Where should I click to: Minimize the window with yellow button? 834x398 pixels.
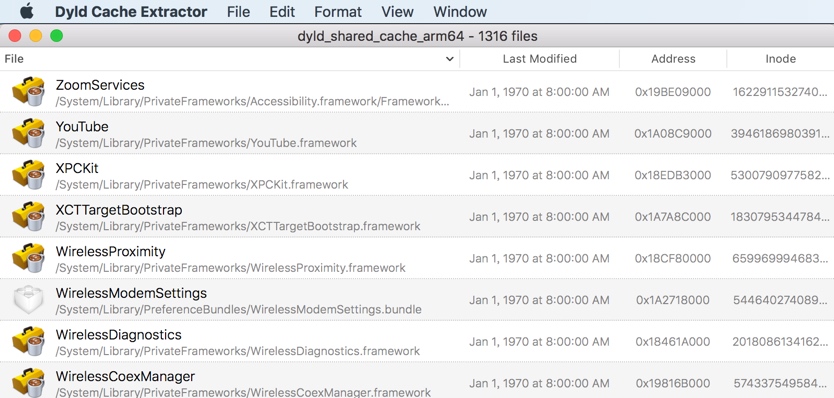click(36, 36)
